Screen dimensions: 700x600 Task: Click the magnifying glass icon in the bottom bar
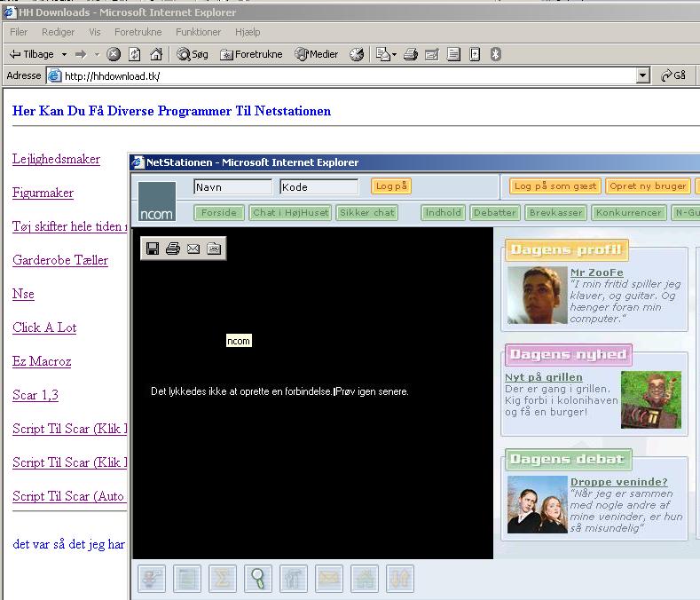pyautogui.click(x=258, y=579)
